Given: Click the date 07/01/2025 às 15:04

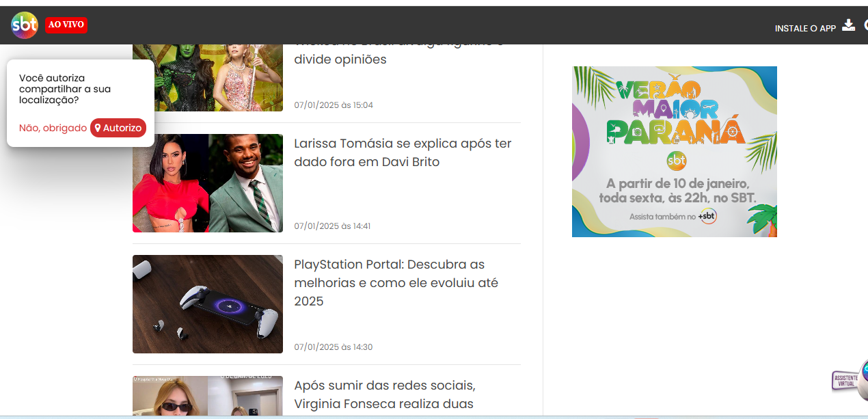Looking at the screenshot, I should (334, 105).
